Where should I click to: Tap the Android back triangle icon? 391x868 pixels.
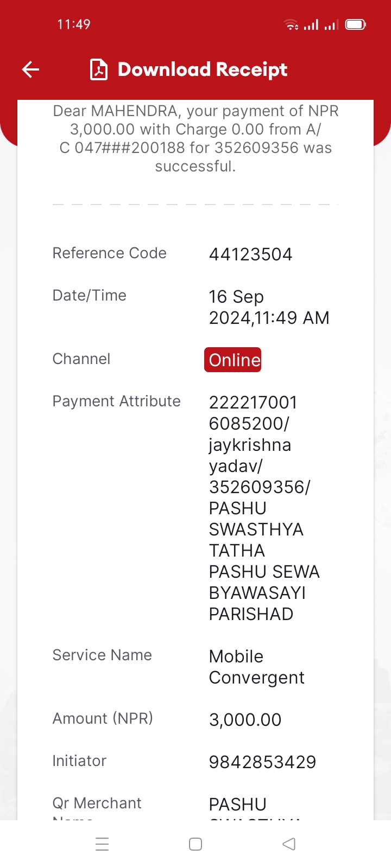click(289, 844)
